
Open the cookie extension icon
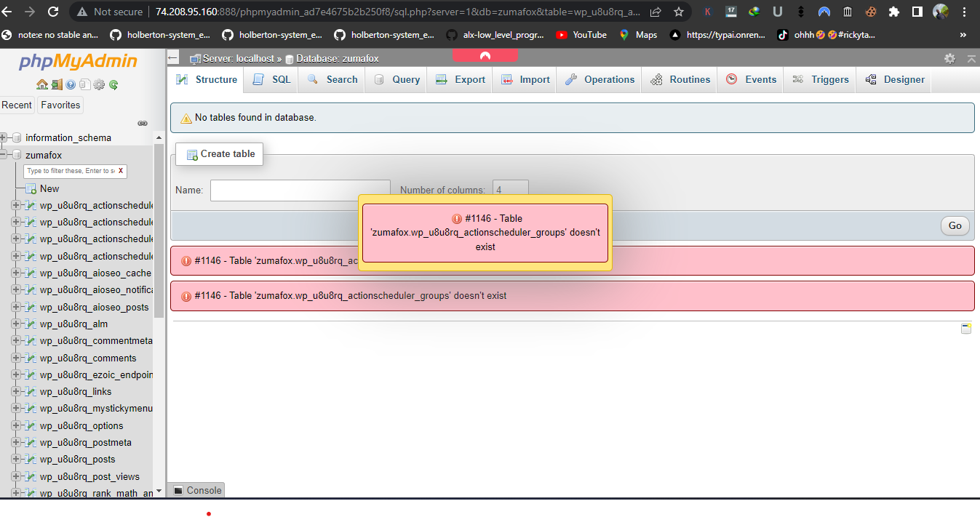[x=871, y=12]
